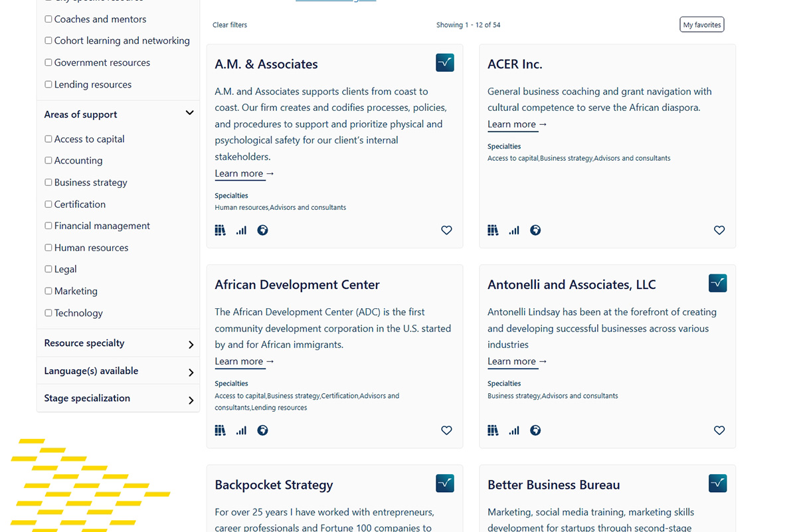Screen dimensions: 797x532
Task: Check the Government resources checkbox
Action: coord(48,62)
